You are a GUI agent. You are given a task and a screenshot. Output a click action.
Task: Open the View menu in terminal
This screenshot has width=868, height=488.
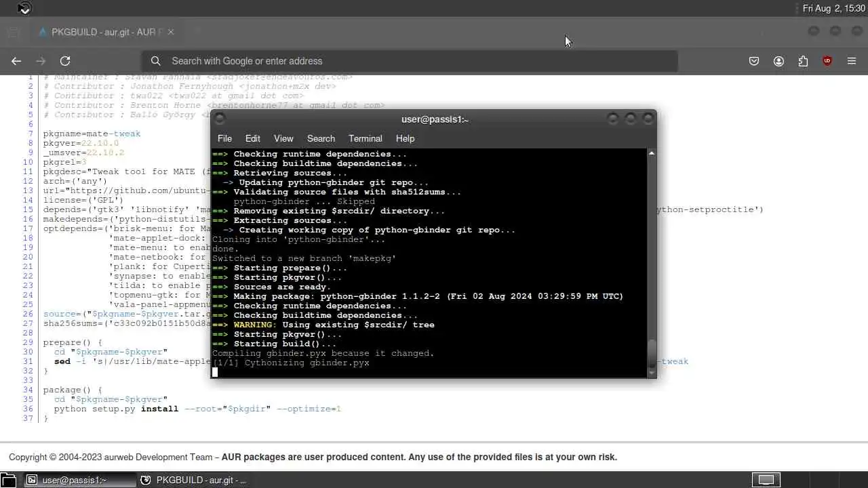point(283,138)
